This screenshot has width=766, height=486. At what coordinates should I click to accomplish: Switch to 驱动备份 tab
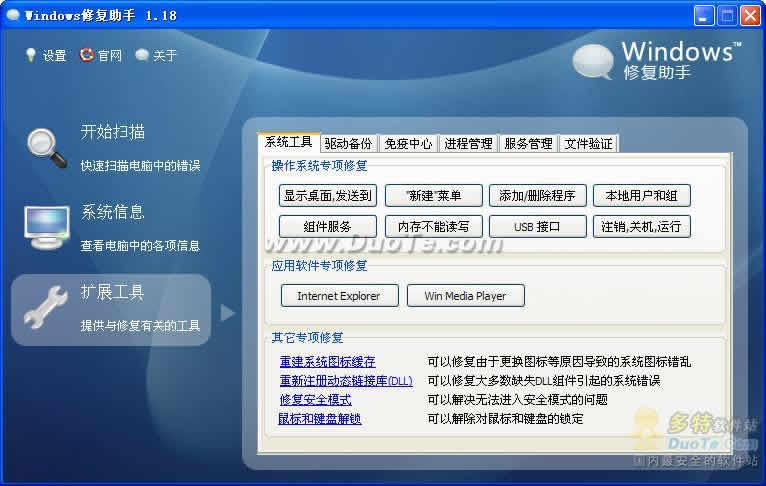pos(348,144)
